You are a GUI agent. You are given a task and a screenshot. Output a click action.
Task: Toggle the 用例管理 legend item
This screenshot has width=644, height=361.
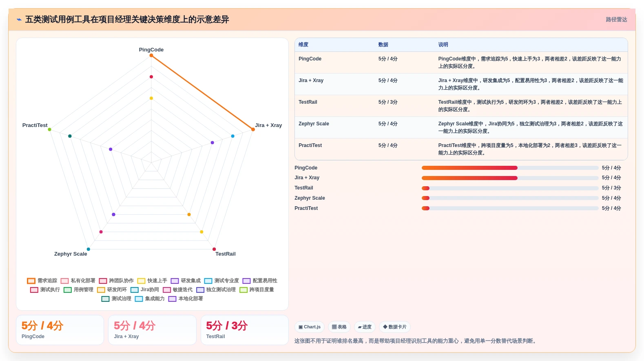[x=78, y=290]
